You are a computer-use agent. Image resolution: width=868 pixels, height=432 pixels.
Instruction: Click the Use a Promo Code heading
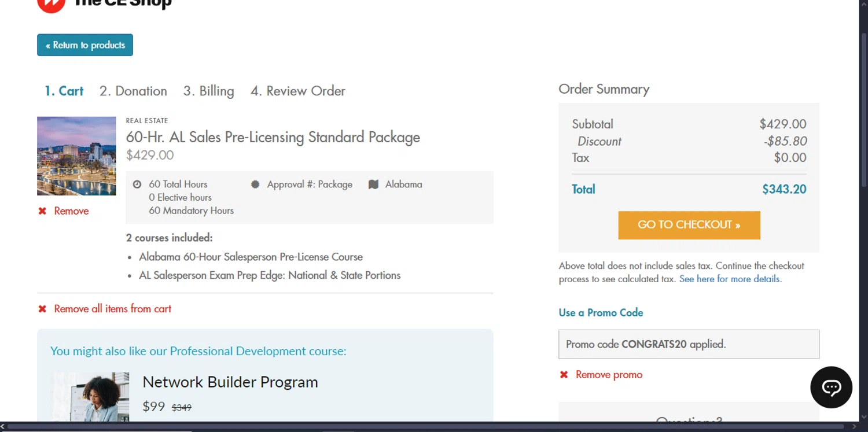(601, 313)
